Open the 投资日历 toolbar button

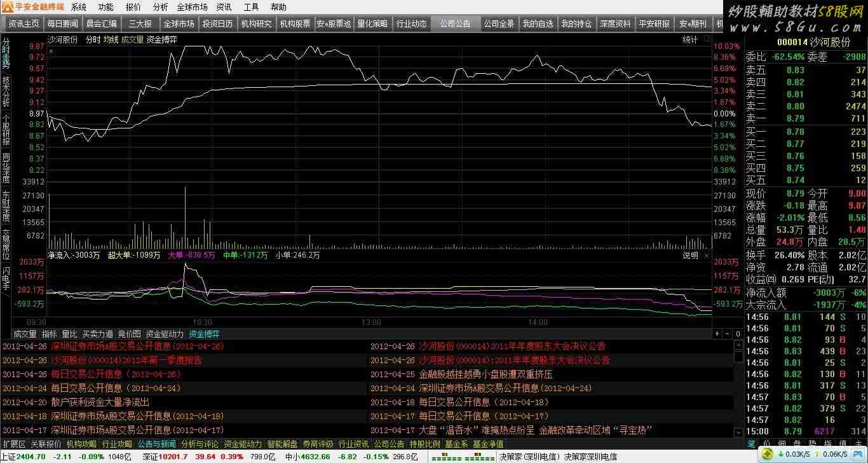coord(217,24)
